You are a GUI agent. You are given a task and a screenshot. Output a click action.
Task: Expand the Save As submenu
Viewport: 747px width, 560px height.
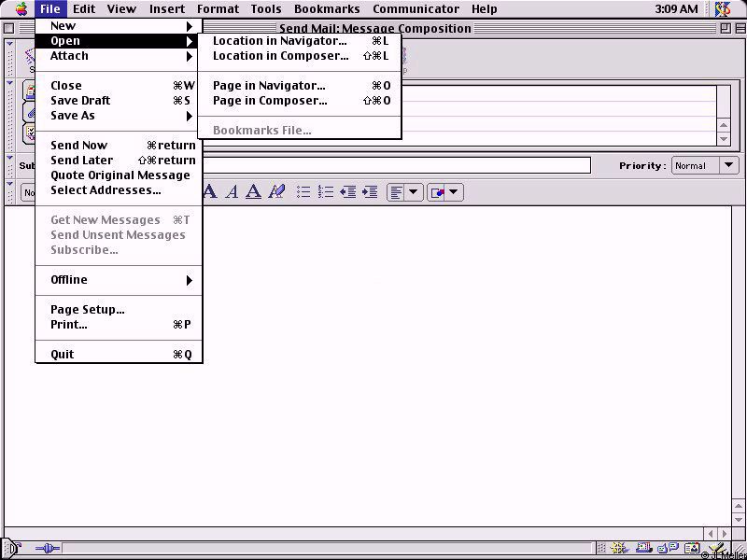point(120,115)
